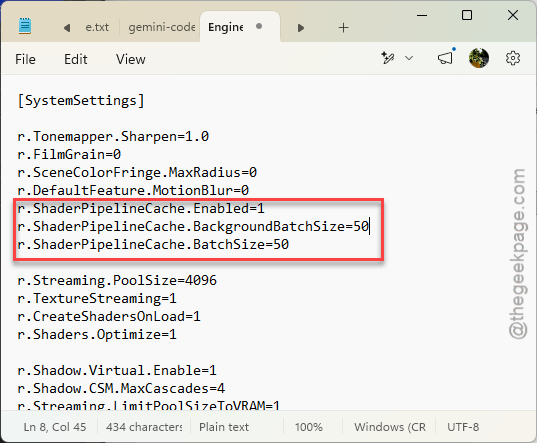Open the Edit menu
Screen dimensions: 537x443
click(x=76, y=59)
